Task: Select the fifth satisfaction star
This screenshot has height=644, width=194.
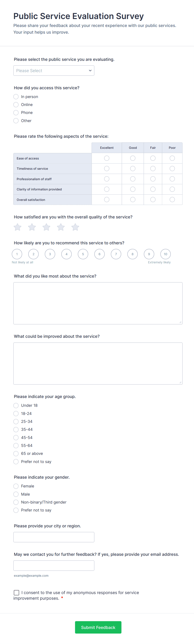Action: [75, 227]
